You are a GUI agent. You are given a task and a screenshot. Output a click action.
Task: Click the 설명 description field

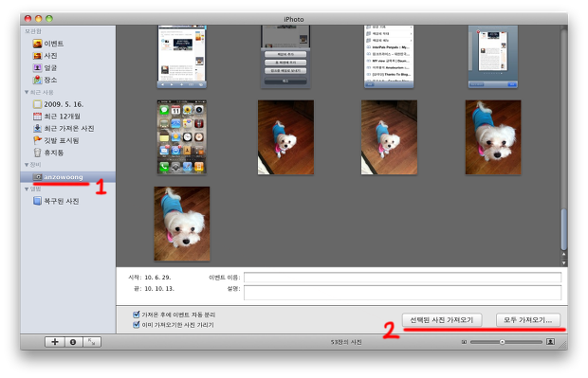pyautogui.click(x=402, y=293)
